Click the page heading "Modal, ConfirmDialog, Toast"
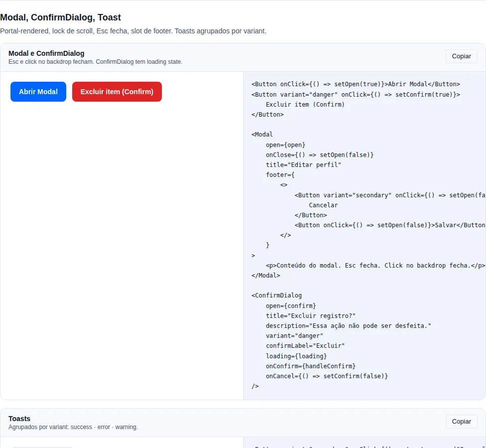The image size is (486, 448). (60, 17)
